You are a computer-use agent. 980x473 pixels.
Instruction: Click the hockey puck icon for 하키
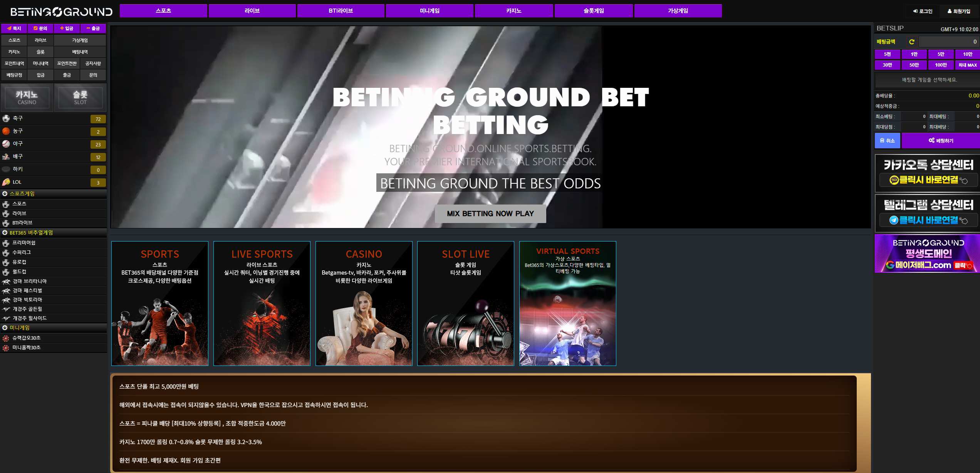click(6, 169)
